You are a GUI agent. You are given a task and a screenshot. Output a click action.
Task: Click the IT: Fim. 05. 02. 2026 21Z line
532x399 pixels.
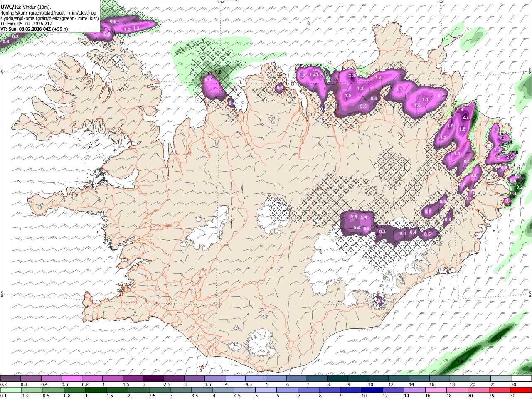pyautogui.click(x=26, y=24)
